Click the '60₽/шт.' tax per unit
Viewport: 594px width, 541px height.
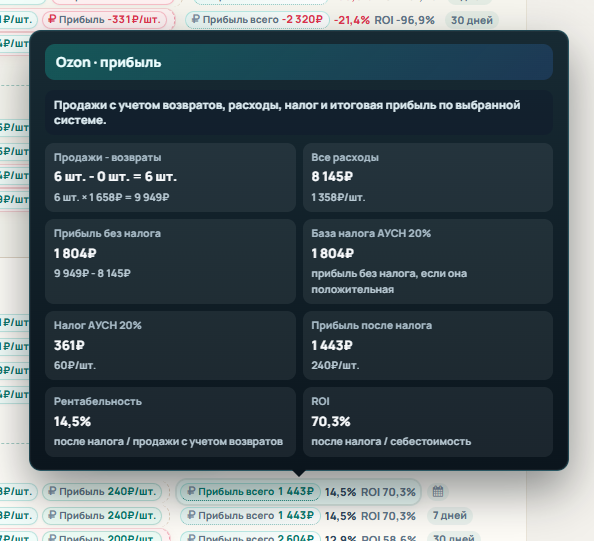(x=75, y=365)
